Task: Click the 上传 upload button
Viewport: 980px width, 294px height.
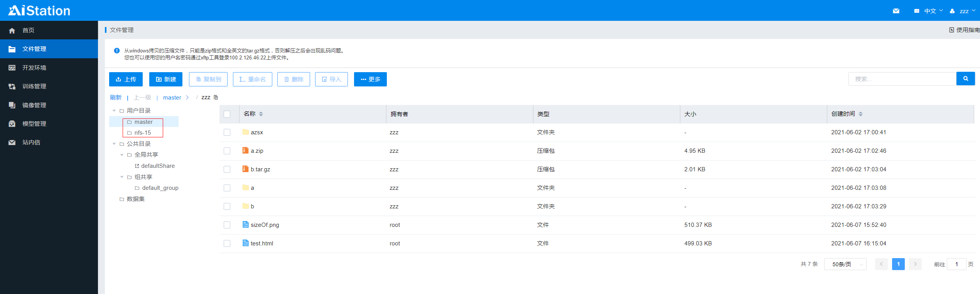Action: [126, 79]
